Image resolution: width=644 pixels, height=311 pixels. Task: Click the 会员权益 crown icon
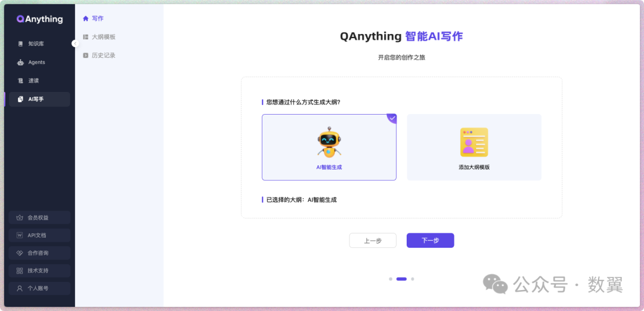[x=19, y=218]
